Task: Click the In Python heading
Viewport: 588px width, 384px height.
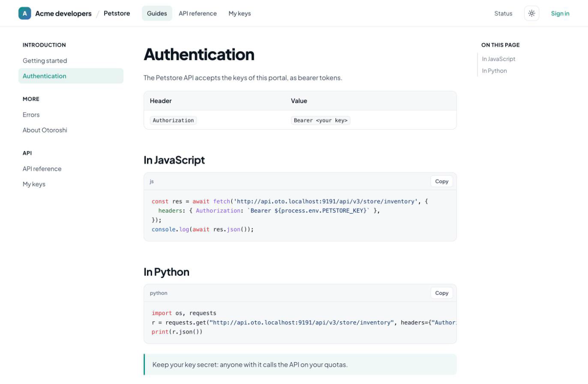Action: [x=166, y=272]
